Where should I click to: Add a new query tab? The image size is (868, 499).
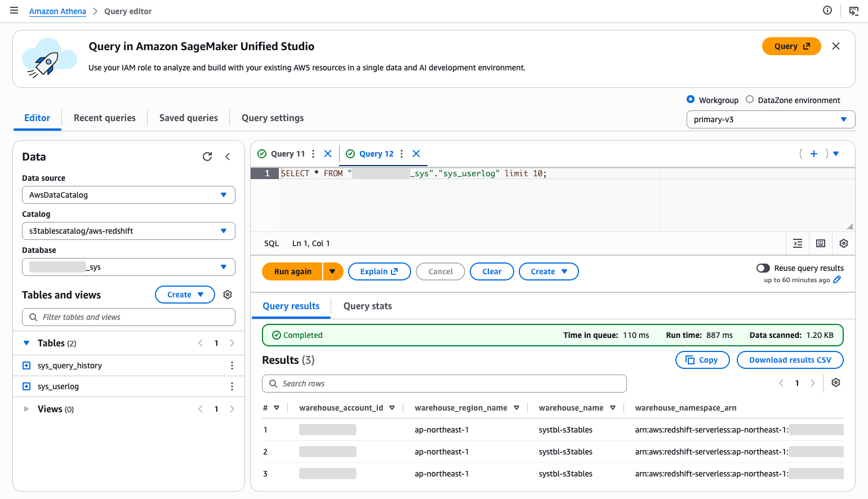click(814, 154)
